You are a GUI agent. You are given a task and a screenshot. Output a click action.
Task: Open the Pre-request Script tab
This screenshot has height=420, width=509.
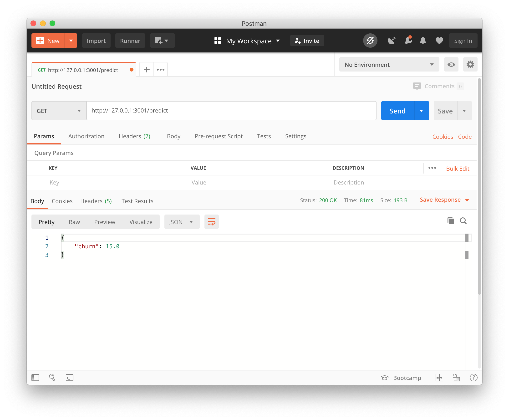219,136
